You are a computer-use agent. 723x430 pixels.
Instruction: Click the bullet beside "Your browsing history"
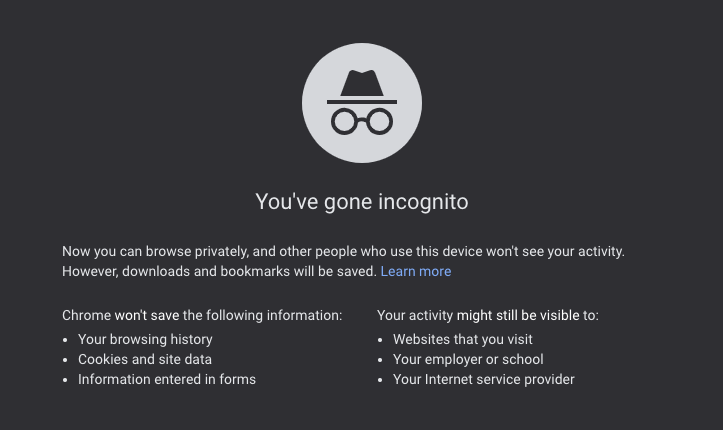click(x=65, y=340)
